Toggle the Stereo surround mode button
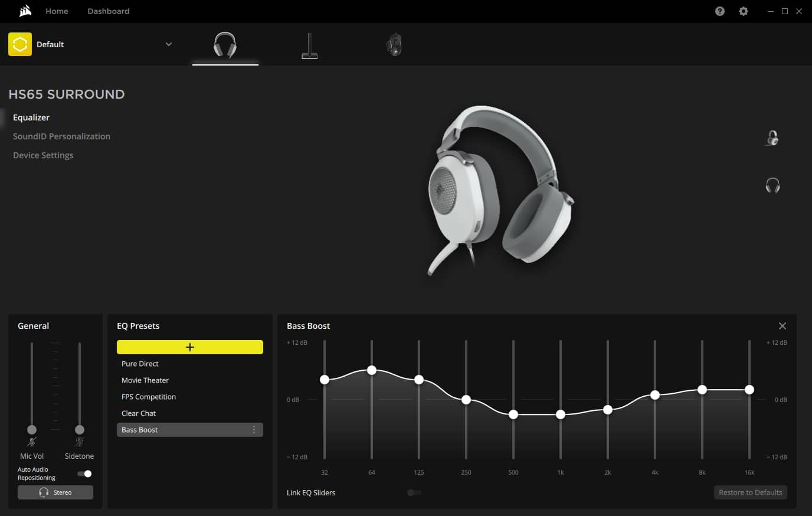Screen dimensions: 812x516 pos(55,492)
